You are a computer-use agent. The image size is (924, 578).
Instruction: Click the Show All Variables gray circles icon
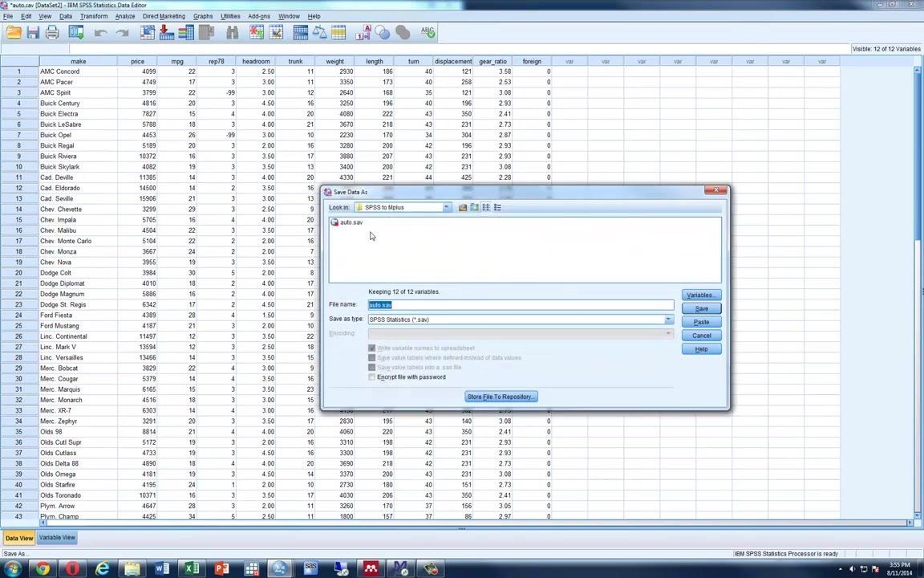(x=403, y=32)
